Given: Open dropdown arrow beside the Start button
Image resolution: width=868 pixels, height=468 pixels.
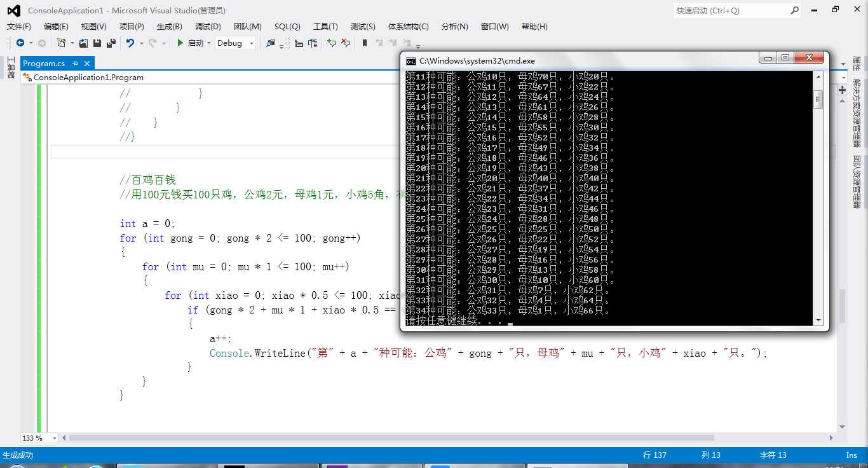Looking at the screenshot, I should [209, 43].
